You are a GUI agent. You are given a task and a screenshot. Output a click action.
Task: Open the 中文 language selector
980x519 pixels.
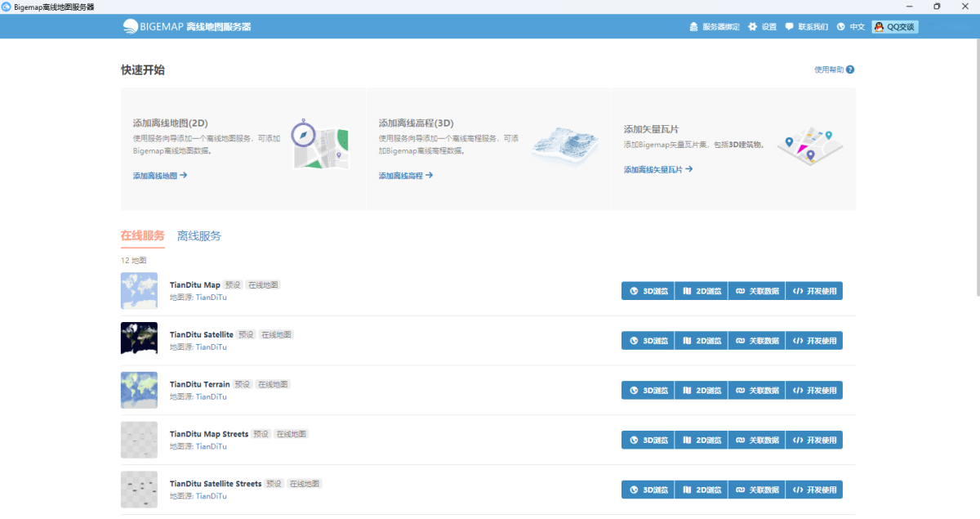[851, 27]
